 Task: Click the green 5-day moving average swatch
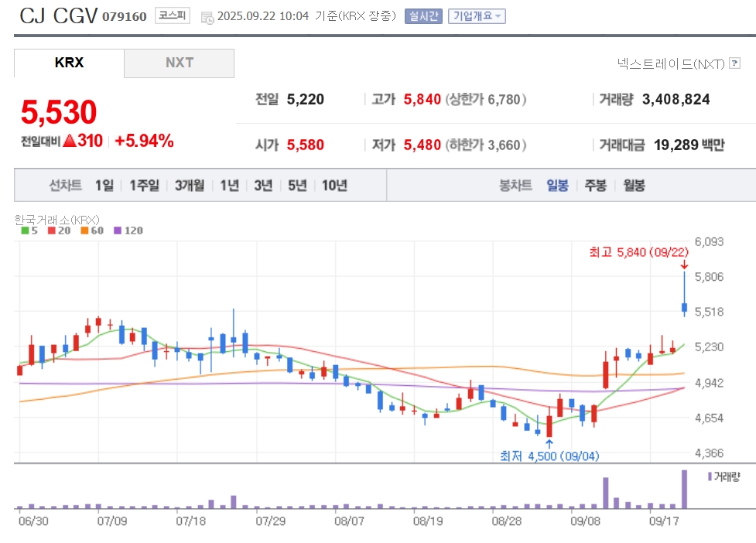(25, 231)
